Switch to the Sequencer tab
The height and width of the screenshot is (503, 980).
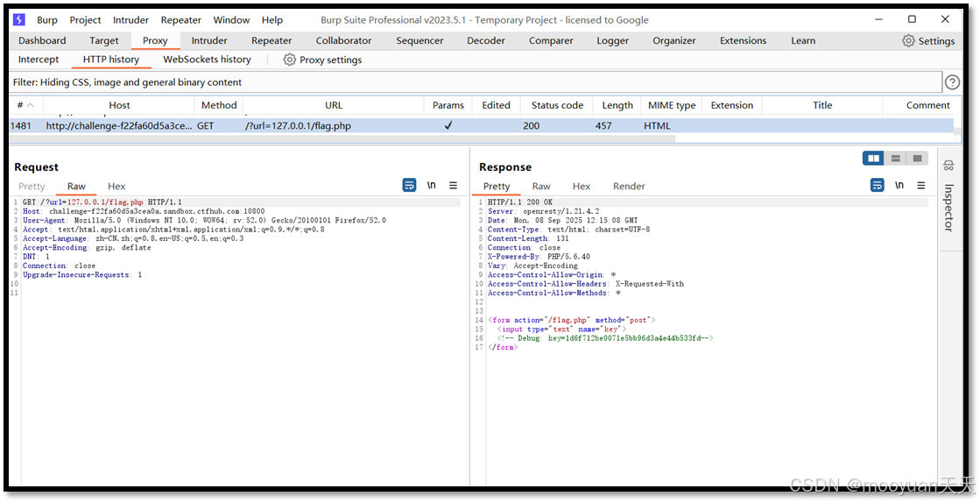point(420,40)
